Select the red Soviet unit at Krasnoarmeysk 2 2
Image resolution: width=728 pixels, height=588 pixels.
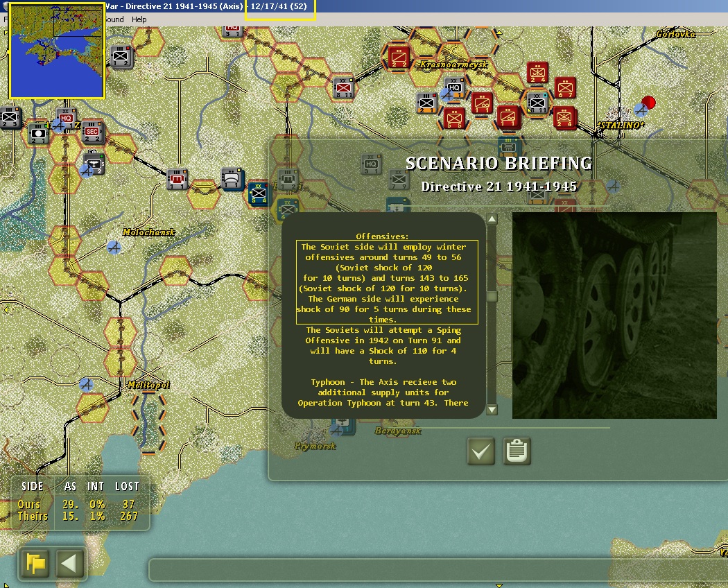coord(399,57)
